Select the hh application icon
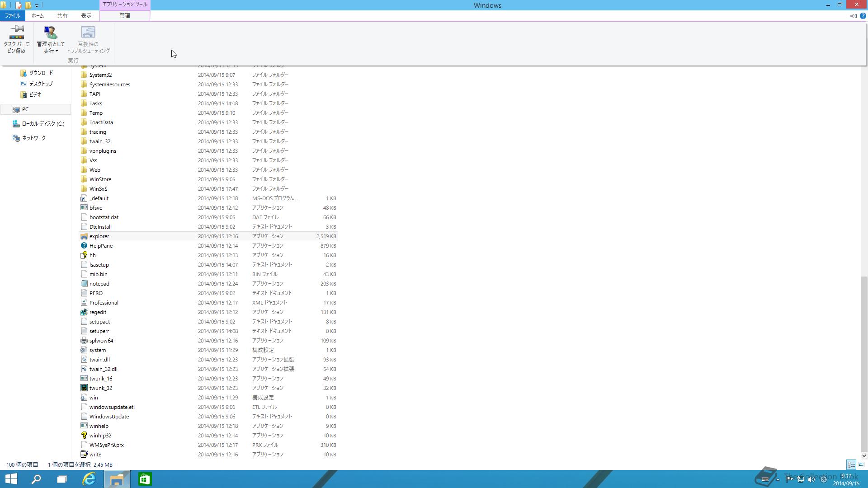Image resolution: width=868 pixels, height=488 pixels. click(x=84, y=255)
